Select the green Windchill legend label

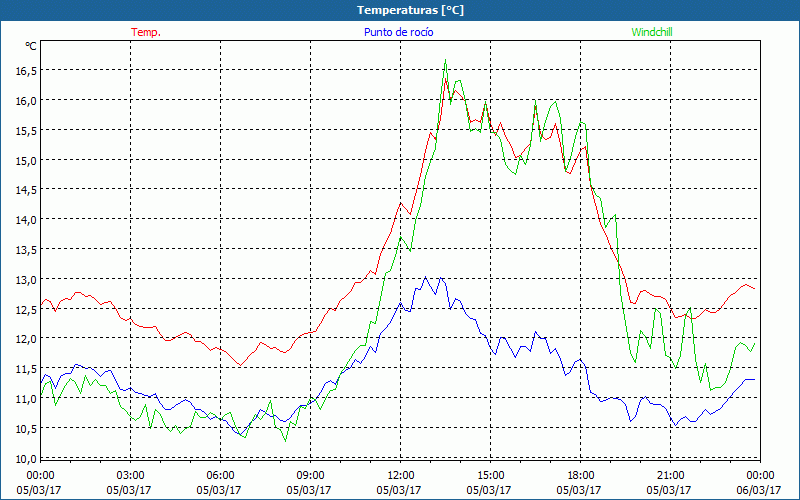point(652,32)
